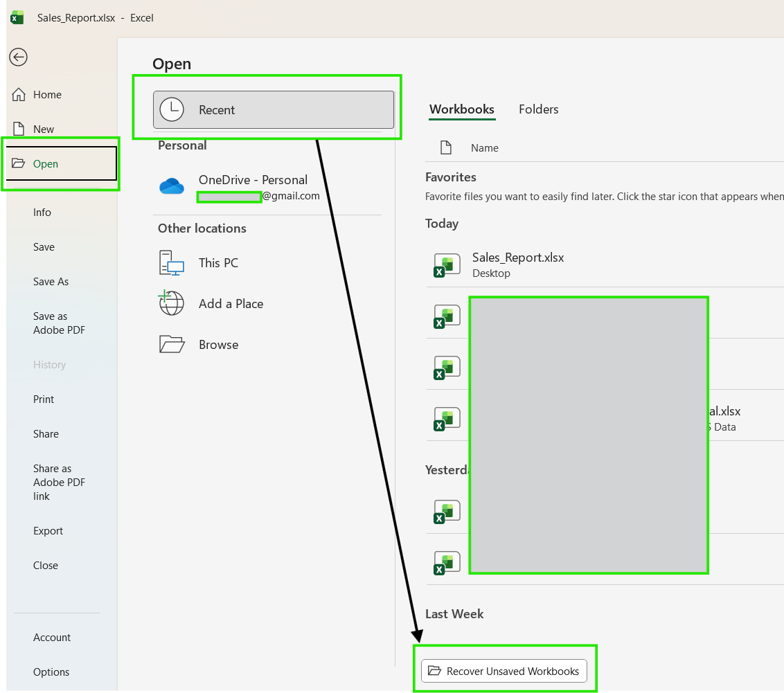This screenshot has height=693, width=784.
Task: Click the clock icon on the Recent item
Action: tap(172, 109)
